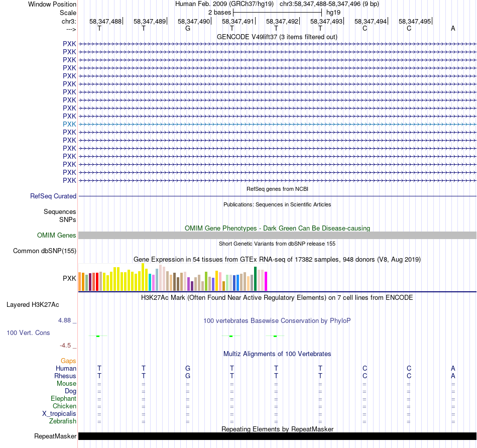Click the '2 bases' scale bar text
Screen dimensions: 477x448
(x=219, y=13)
